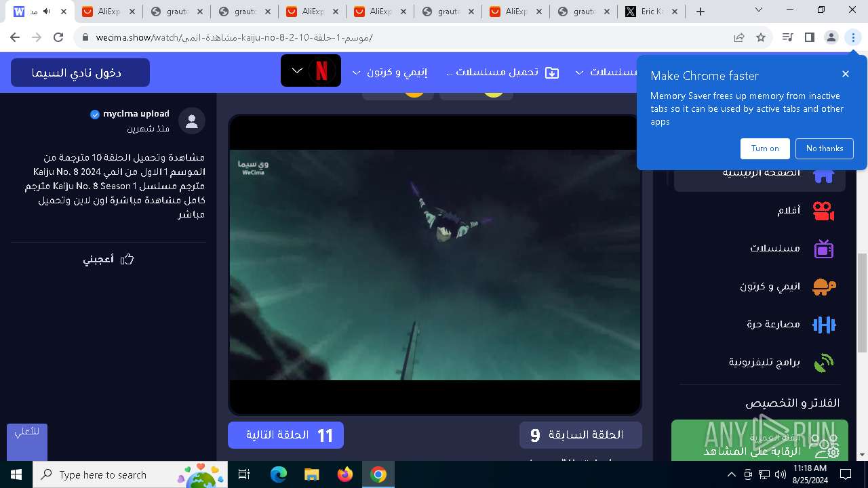Click the انيمي و كرتون turtle icon

point(824,287)
